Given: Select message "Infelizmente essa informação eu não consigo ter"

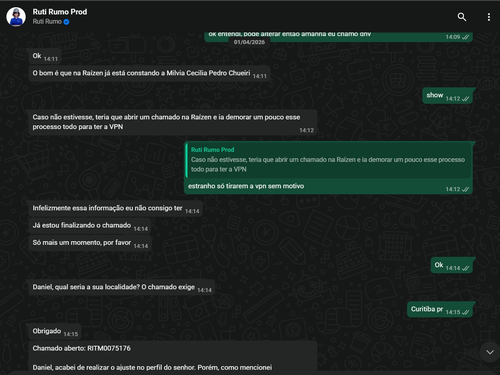Looking at the screenshot, I should [x=116, y=209].
